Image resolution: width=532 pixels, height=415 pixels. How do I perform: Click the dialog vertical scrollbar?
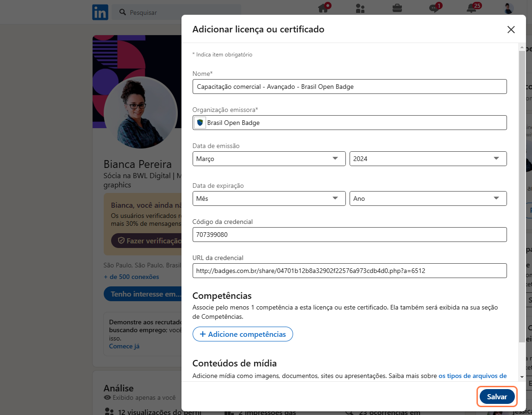point(522,197)
